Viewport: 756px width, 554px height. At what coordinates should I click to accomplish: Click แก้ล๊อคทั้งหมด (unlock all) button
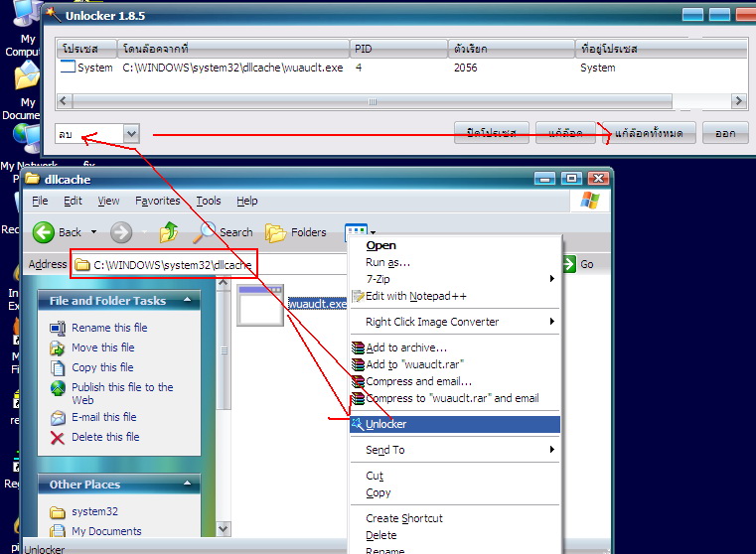[x=649, y=133]
